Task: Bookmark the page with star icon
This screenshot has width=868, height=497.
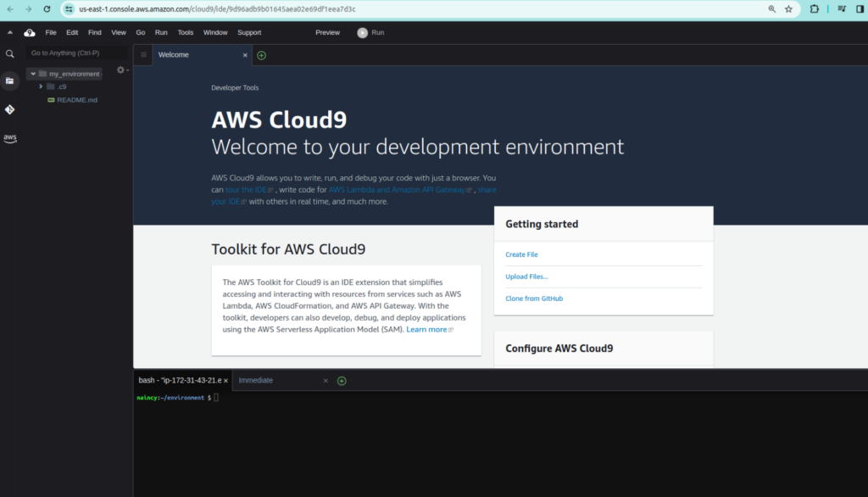Action: coord(789,9)
